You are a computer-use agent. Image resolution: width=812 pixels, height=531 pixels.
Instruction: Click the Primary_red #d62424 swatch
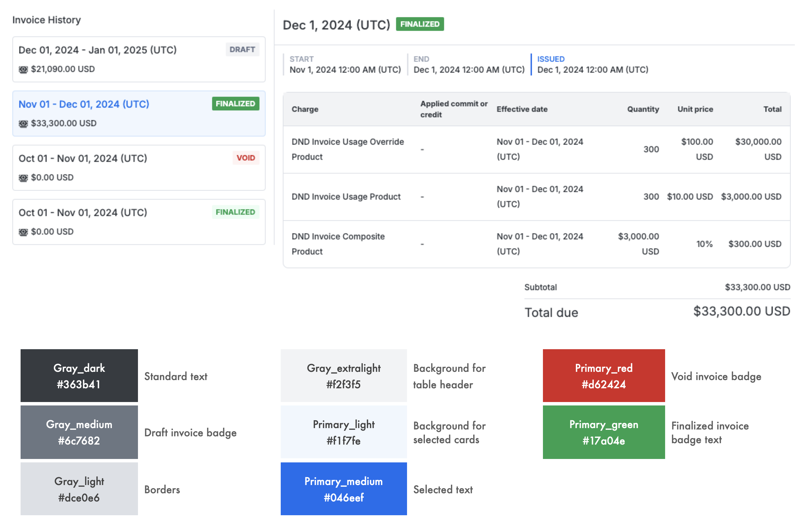pos(603,376)
